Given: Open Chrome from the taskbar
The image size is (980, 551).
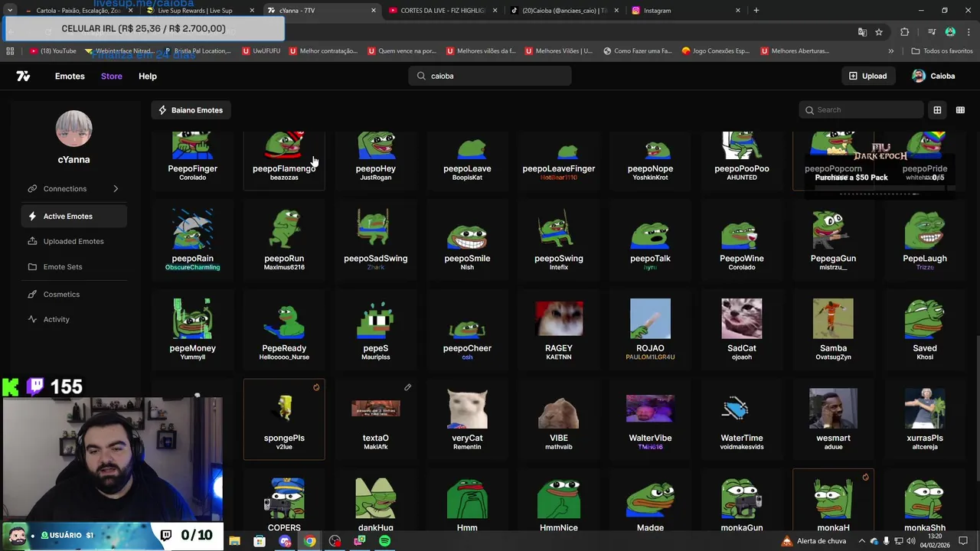Looking at the screenshot, I should [310, 542].
